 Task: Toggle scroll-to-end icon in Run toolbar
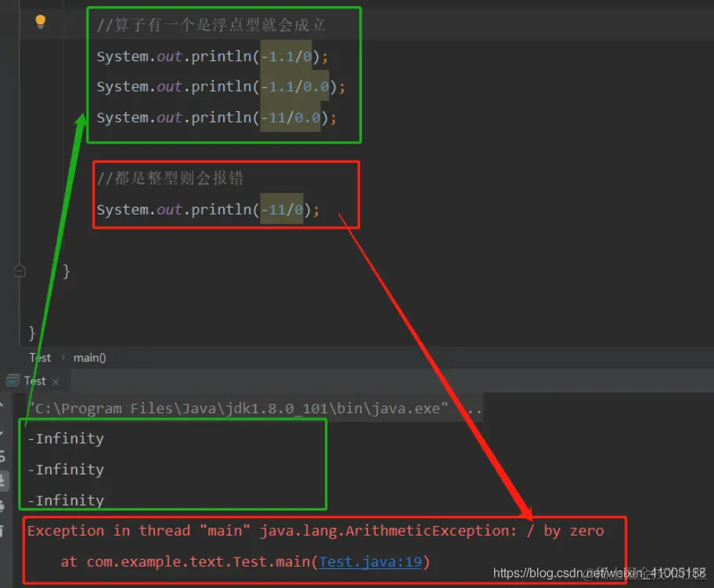coord(2,480)
